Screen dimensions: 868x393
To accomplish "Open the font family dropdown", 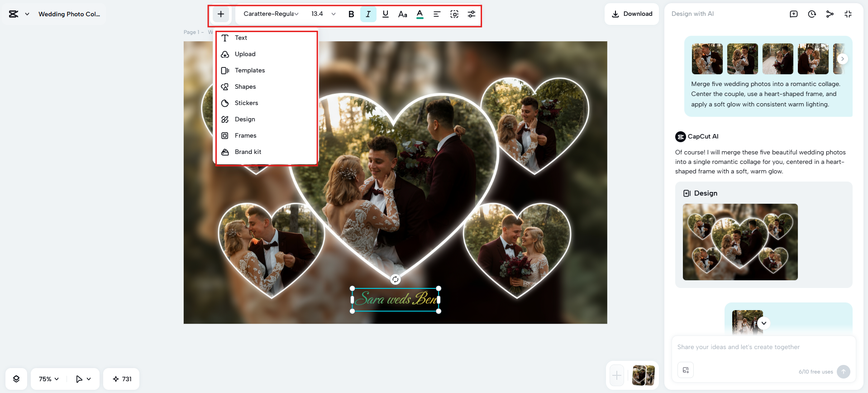I will pos(271,14).
